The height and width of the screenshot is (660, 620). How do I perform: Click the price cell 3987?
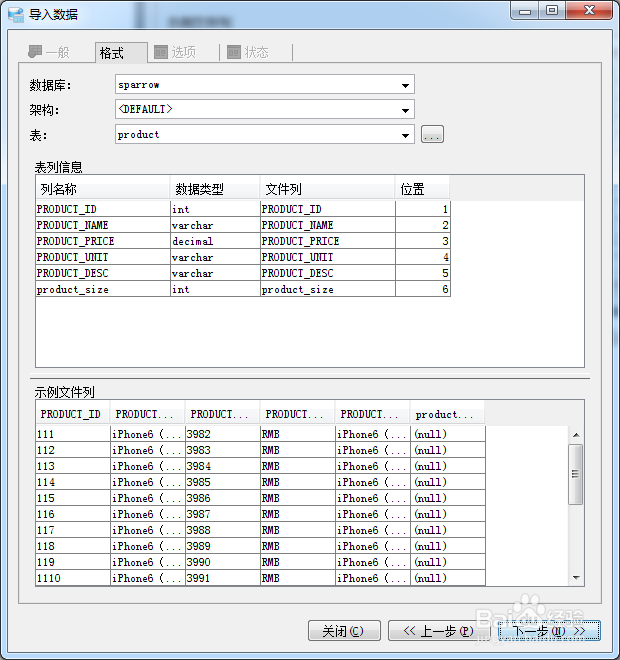point(223,514)
